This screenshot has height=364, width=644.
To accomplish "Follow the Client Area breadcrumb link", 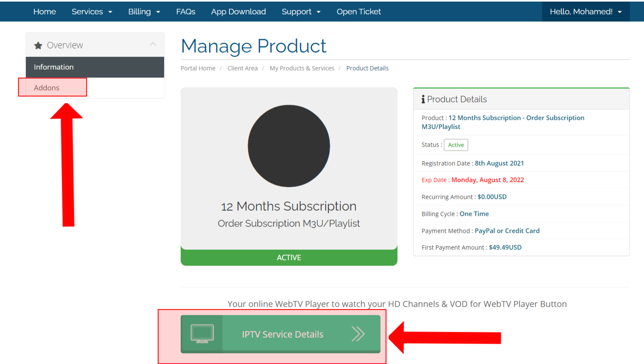I will click(242, 68).
